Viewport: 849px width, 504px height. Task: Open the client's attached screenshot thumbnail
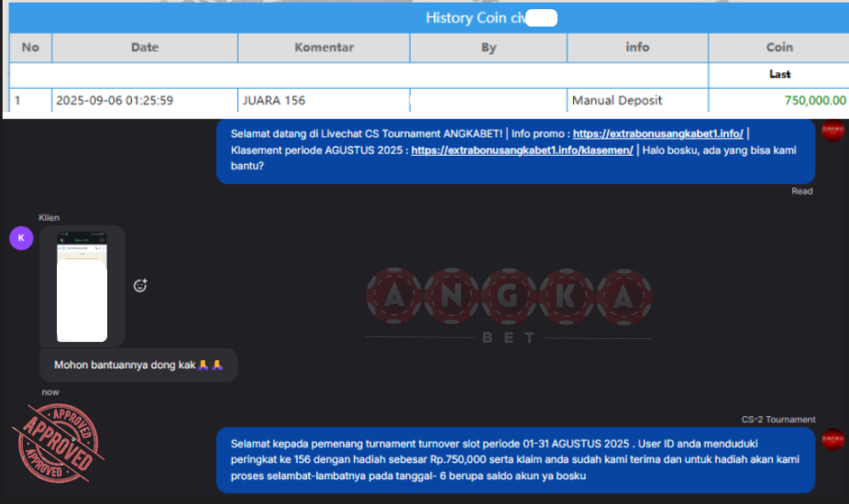(82, 287)
